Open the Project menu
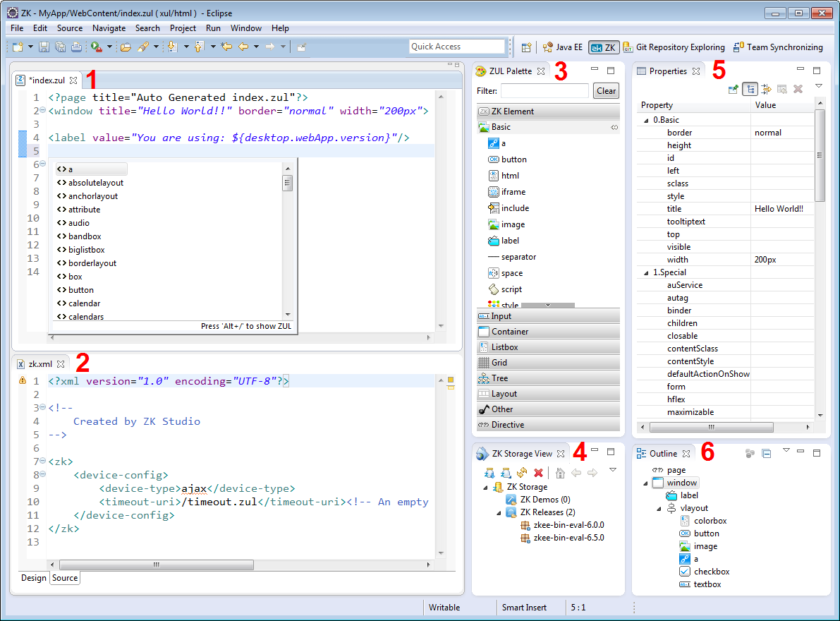Viewport: 840px width, 621px height. coord(183,28)
